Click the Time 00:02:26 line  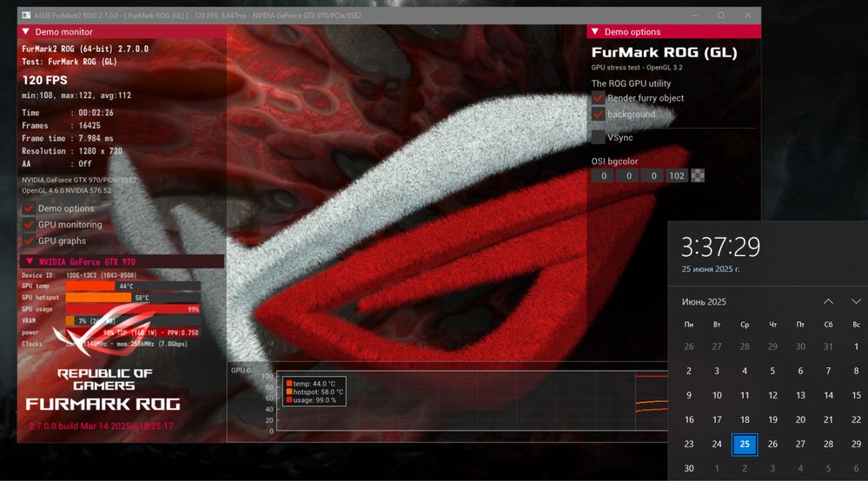pyautogui.click(x=68, y=113)
